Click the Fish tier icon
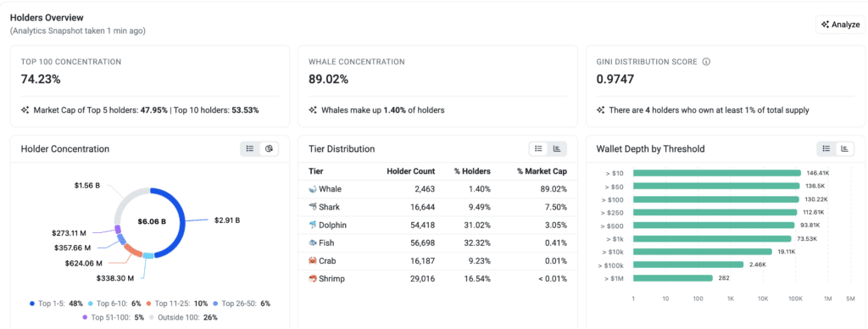Screen dimensions: 868x329 pos(312,243)
